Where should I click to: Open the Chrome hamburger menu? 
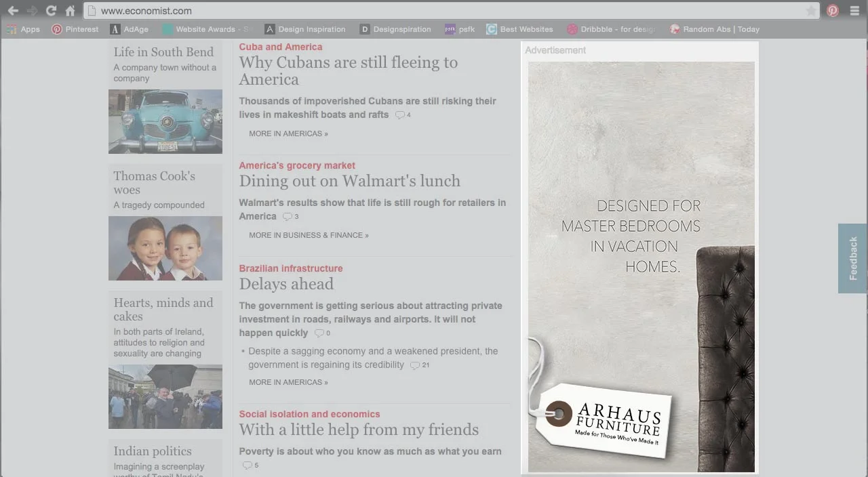[x=854, y=11]
